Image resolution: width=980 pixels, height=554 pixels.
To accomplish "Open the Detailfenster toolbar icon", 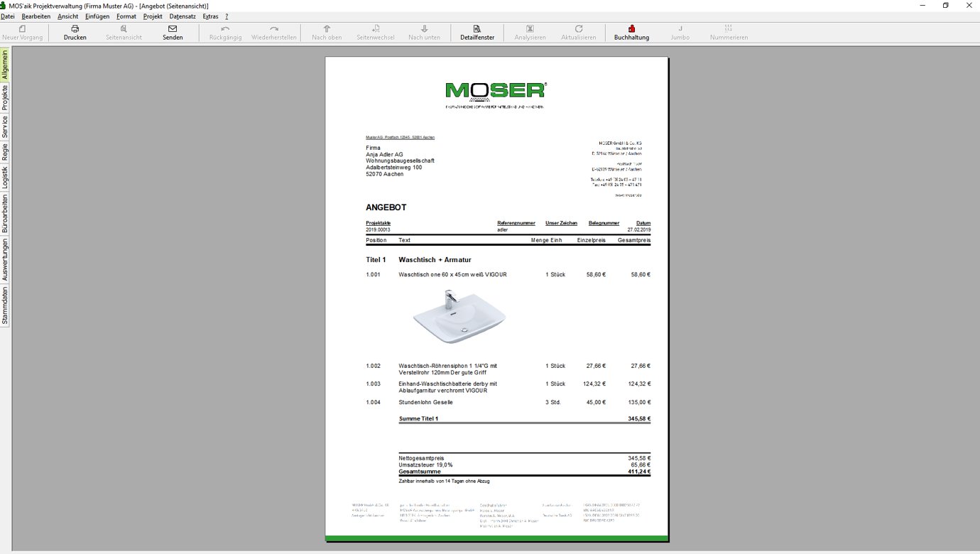I will (477, 29).
